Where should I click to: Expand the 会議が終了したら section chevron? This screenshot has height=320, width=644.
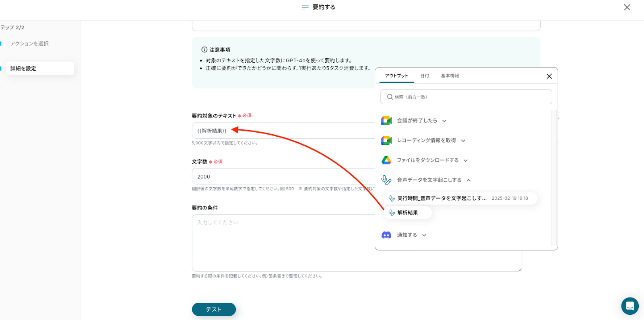(x=444, y=121)
